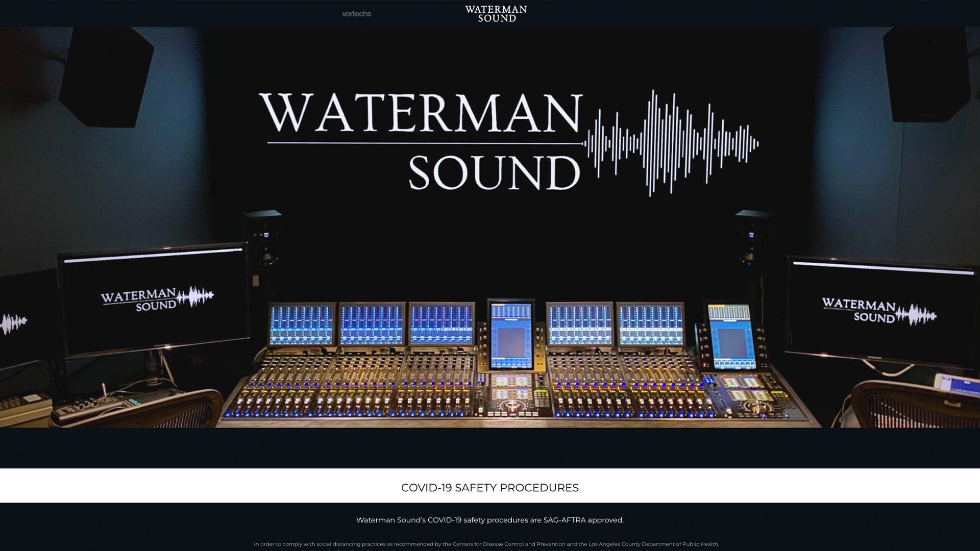The image size is (980, 551).
Task: Click the social distancing paragraph text
Action: [486, 544]
